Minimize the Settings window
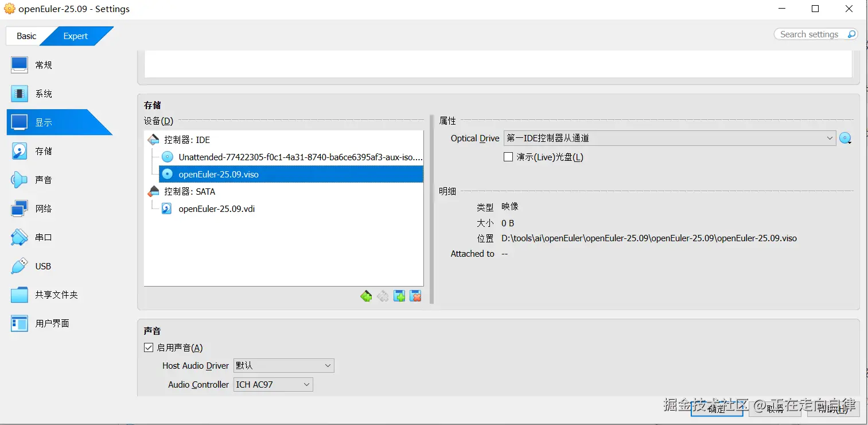The width and height of the screenshot is (868, 425). tap(781, 9)
